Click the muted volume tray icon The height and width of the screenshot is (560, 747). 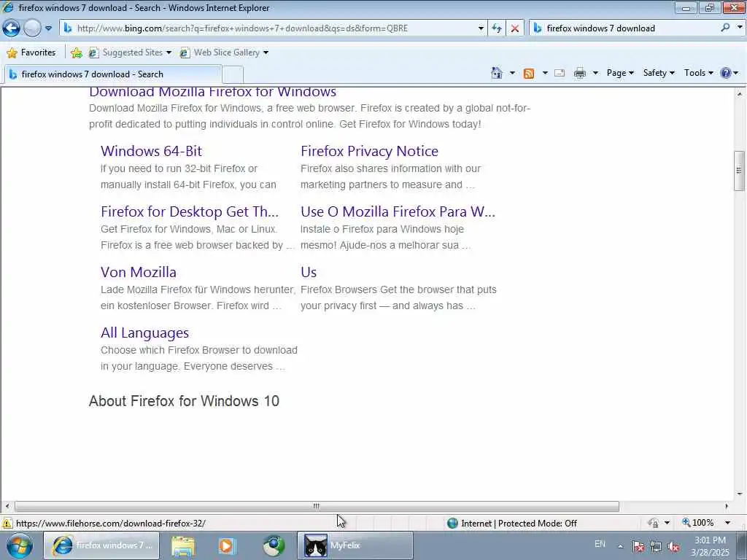pos(673,547)
